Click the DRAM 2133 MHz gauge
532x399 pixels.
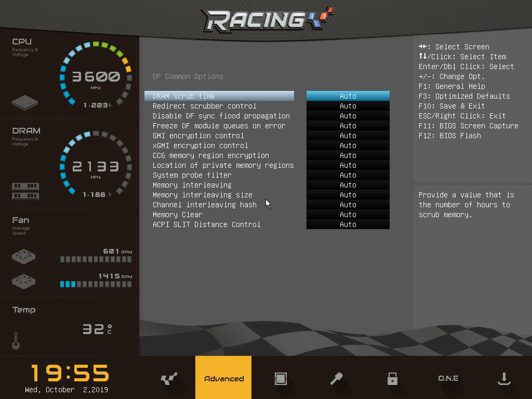[x=96, y=164]
